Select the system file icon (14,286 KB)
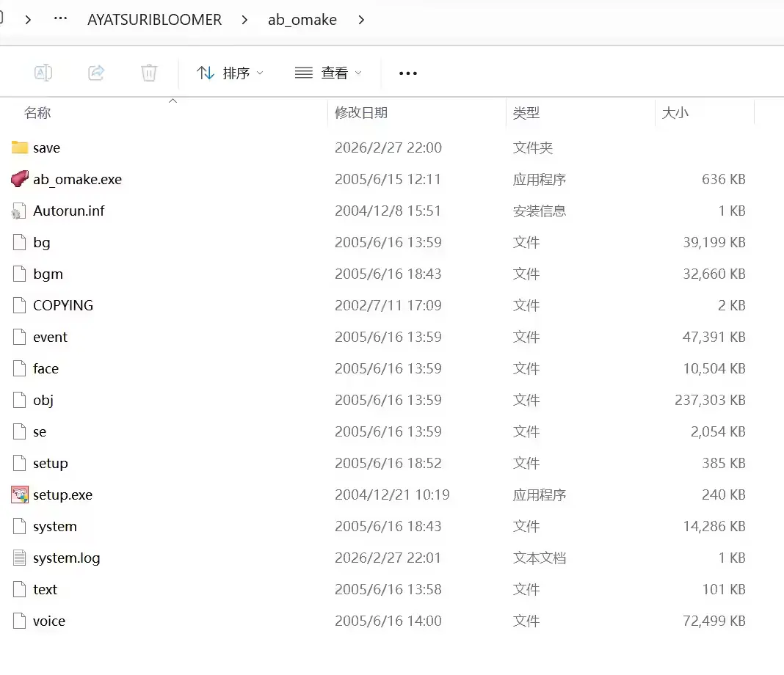Image resolution: width=784 pixels, height=675 pixels. click(20, 526)
